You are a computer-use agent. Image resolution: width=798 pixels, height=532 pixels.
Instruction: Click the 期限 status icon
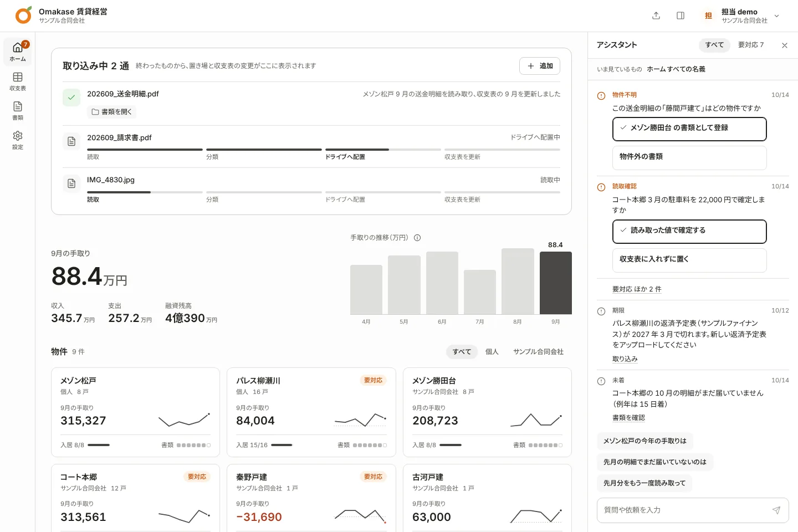click(x=601, y=311)
